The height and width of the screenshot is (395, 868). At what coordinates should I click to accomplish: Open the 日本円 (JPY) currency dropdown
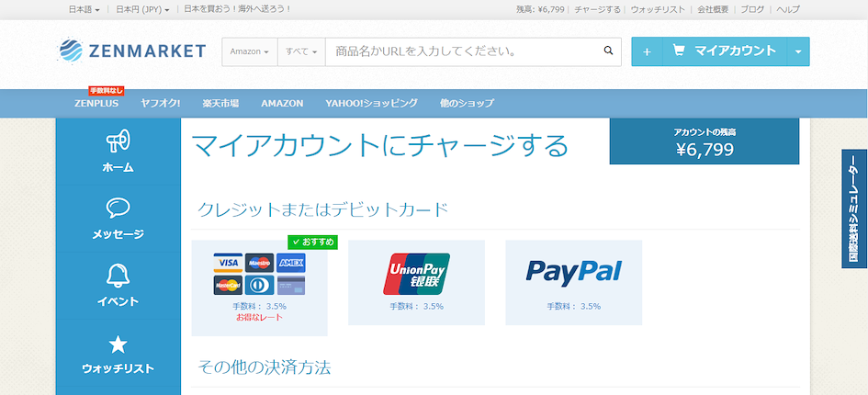tap(142, 9)
